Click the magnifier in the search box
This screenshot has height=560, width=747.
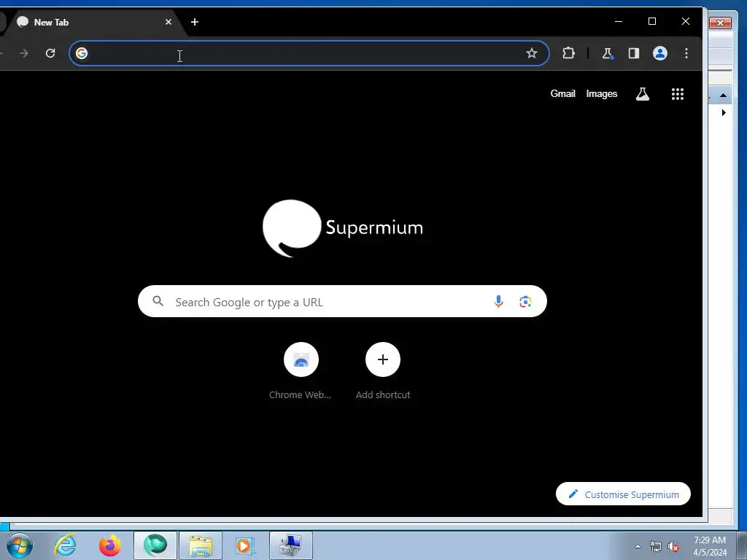point(158,301)
